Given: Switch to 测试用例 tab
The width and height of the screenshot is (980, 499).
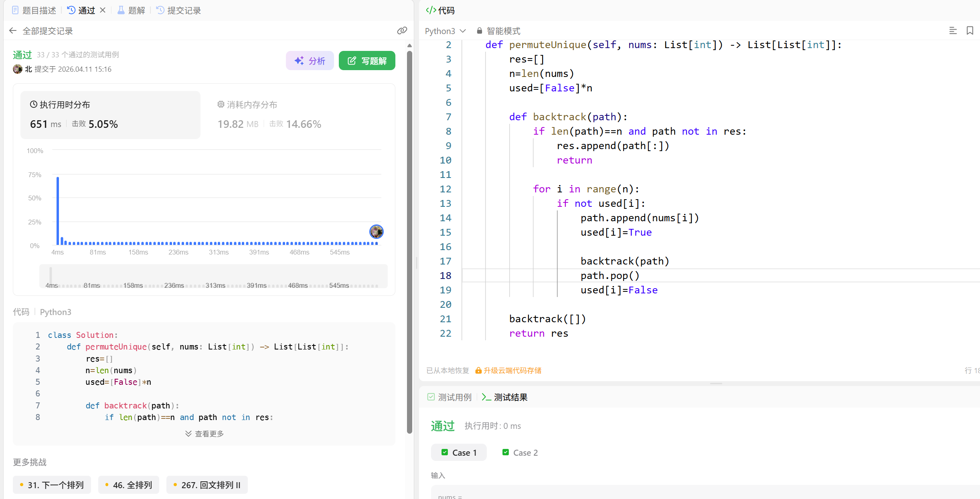Looking at the screenshot, I should pyautogui.click(x=450, y=397).
